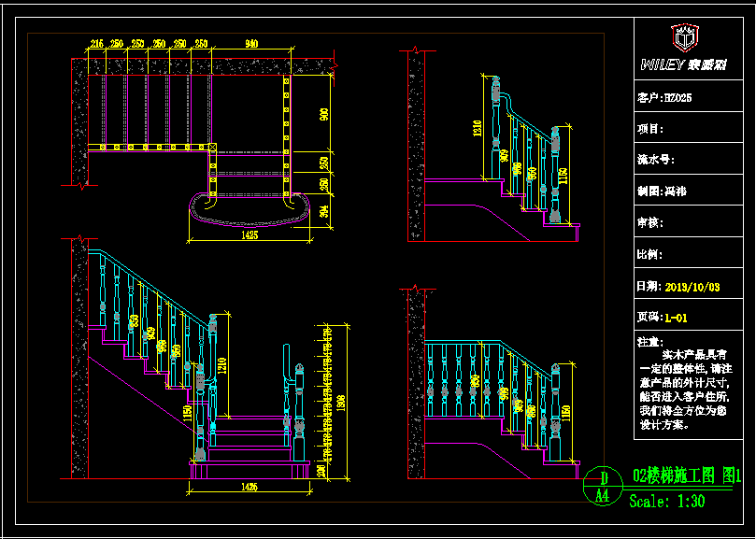
Task: Click the 客户:HZ025 customer field
Action: pyautogui.click(x=664, y=96)
